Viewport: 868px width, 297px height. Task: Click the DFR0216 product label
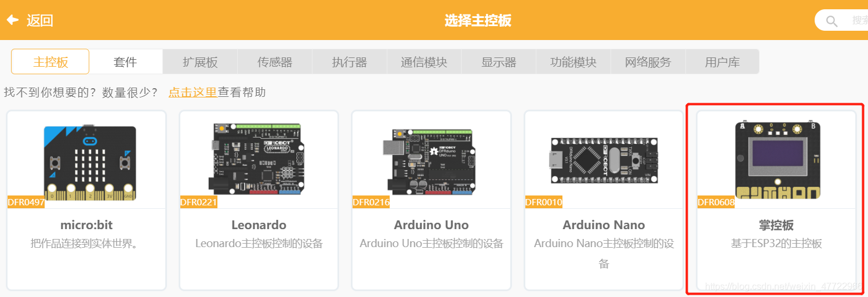click(371, 202)
